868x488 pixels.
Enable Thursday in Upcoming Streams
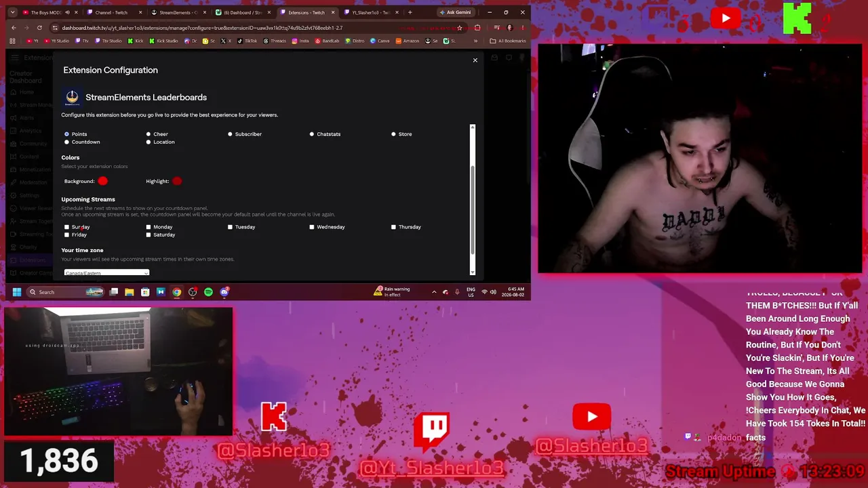(x=393, y=227)
